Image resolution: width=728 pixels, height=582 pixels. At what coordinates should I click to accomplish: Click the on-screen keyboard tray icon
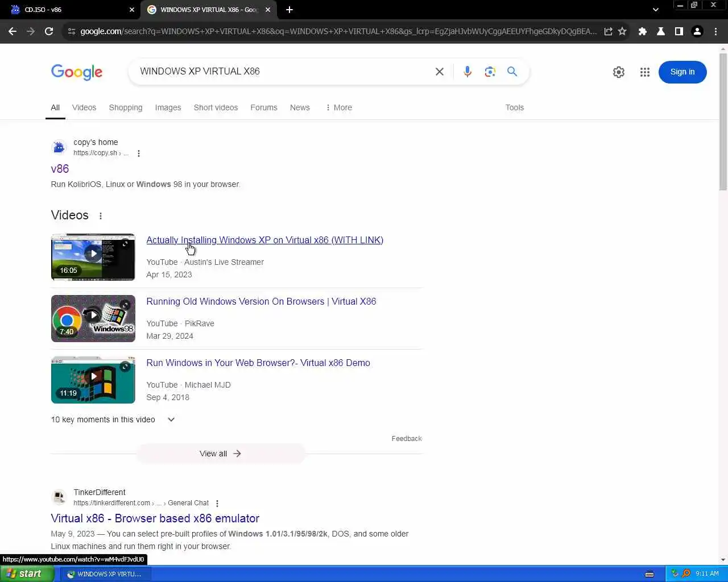[x=650, y=574]
